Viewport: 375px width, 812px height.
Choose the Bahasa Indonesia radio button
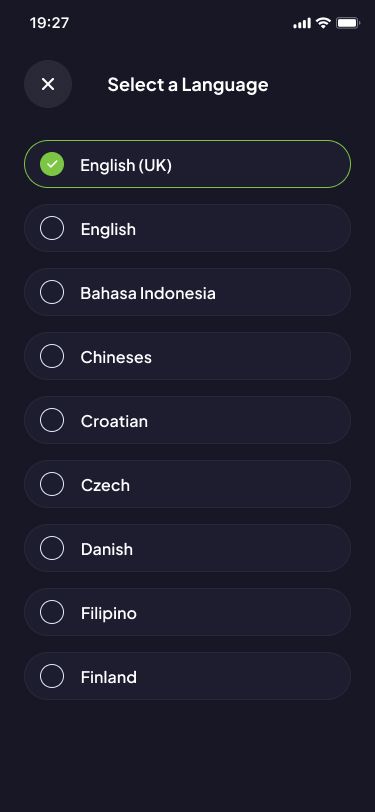52,292
